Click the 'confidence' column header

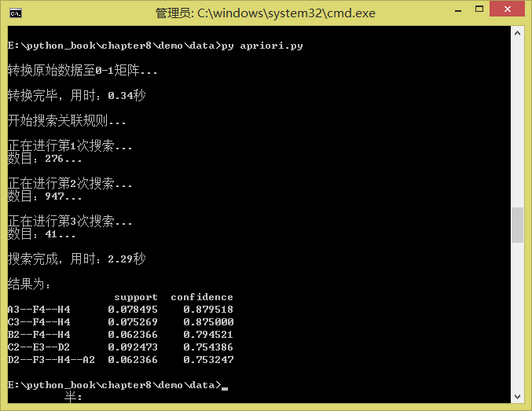[x=202, y=297]
